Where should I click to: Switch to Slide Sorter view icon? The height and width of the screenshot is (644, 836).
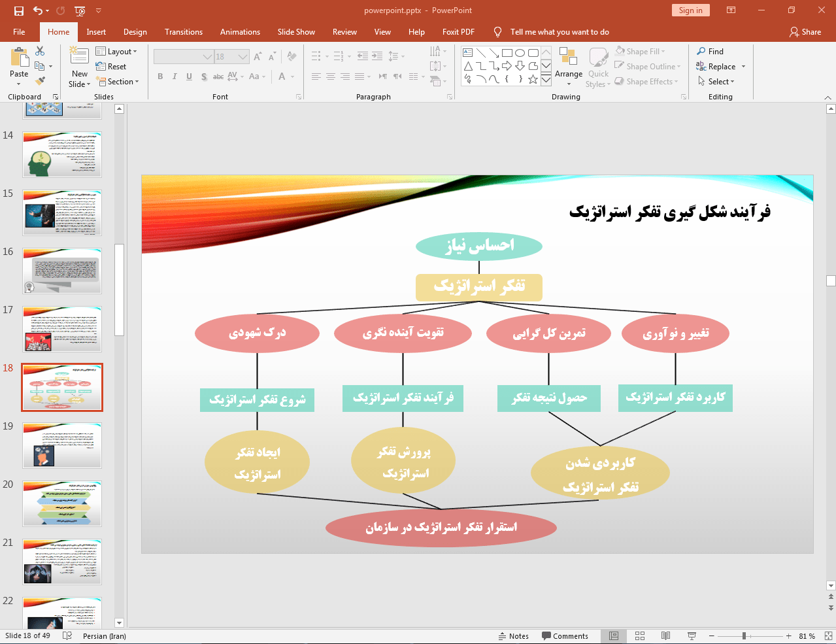coord(640,636)
